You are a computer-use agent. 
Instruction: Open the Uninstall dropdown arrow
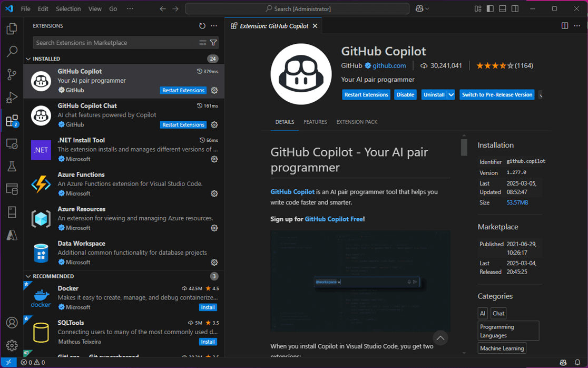[x=451, y=95]
